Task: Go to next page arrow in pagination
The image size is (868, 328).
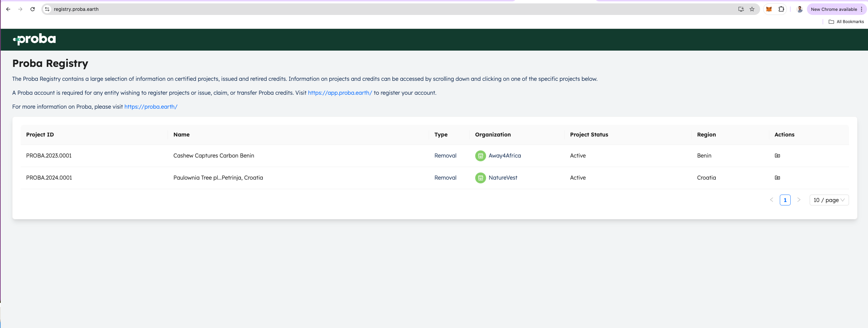Action: click(799, 200)
